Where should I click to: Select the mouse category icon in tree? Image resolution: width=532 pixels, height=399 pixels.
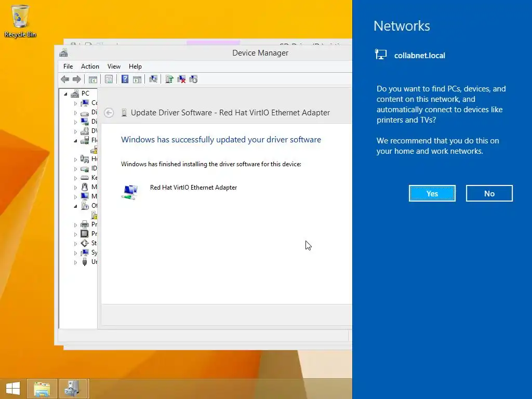tap(85, 187)
